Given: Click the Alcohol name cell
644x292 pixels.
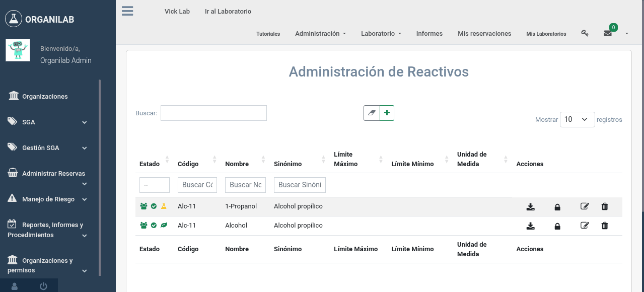Looking at the screenshot, I should [x=236, y=226].
